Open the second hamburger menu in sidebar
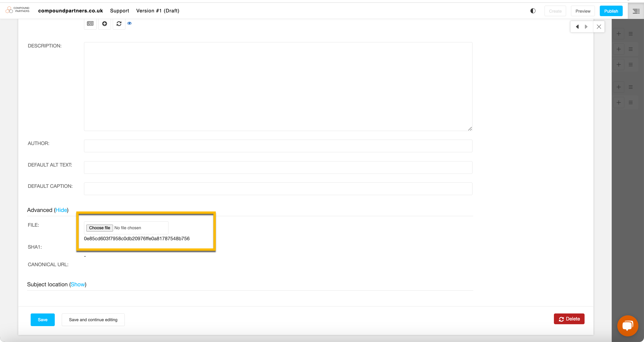The width and height of the screenshot is (644, 342). (x=631, y=49)
